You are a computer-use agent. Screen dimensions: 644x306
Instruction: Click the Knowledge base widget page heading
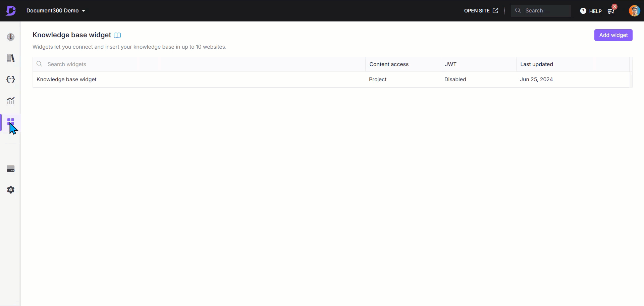pyautogui.click(x=72, y=35)
